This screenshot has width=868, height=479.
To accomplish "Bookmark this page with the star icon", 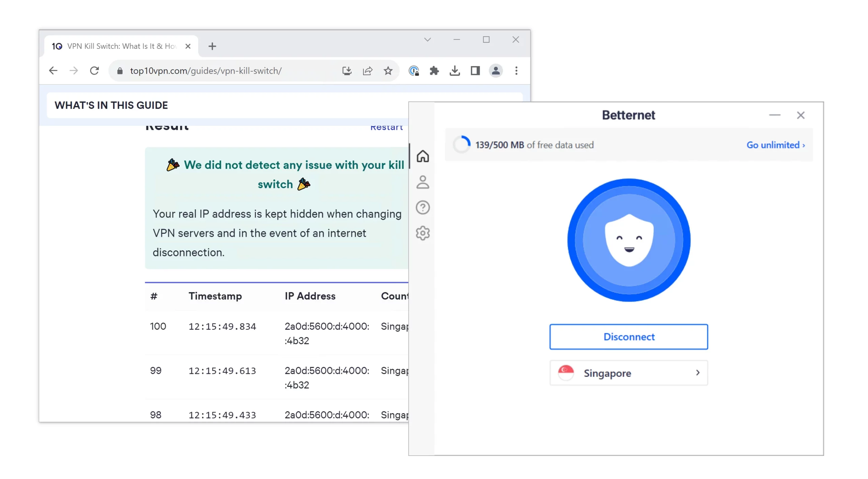I will pyautogui.click(x=388, y=71).
